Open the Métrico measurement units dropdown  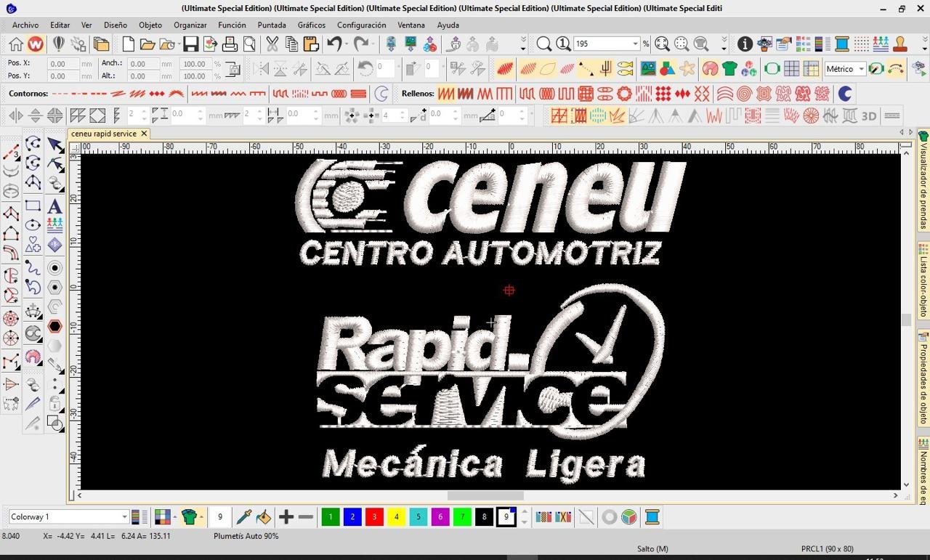pyautogui.click(x=861, y=69)
